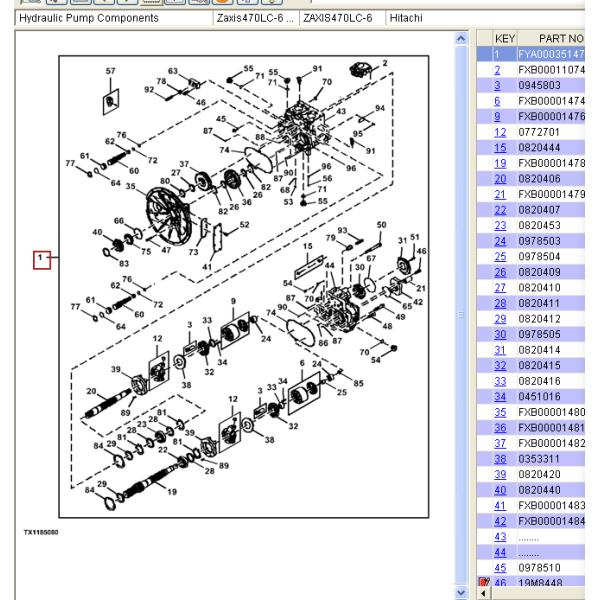The width and height of the screenshot is (600, 600).
Task: Click the boxed callout 1 on the diagram
Action: [x=41, y=260]
